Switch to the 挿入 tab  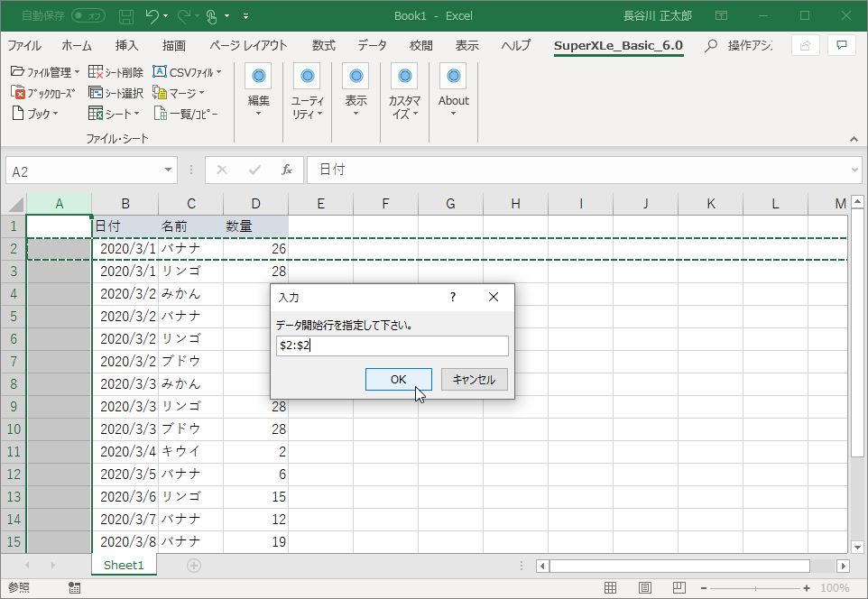coord(126,45)
